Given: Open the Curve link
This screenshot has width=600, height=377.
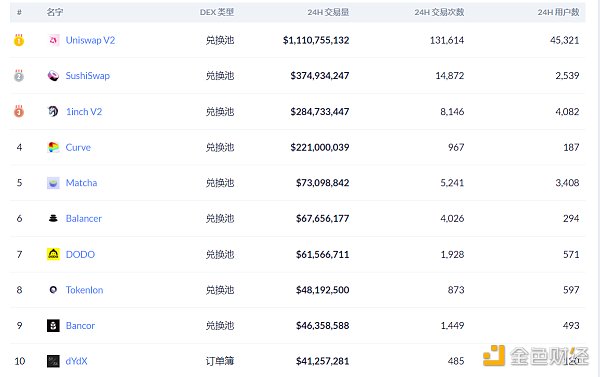Looking at the screenshot, I should coord(78,147).
